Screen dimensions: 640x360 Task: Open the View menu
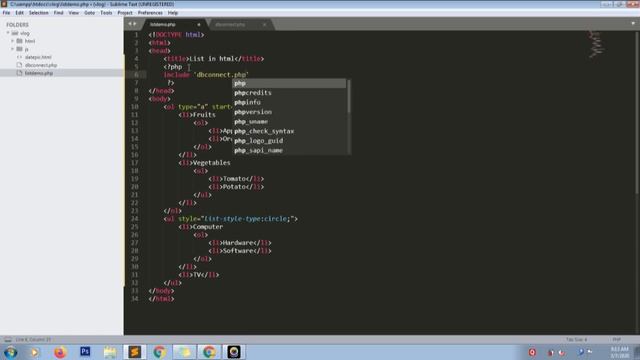tap(73, 13)
